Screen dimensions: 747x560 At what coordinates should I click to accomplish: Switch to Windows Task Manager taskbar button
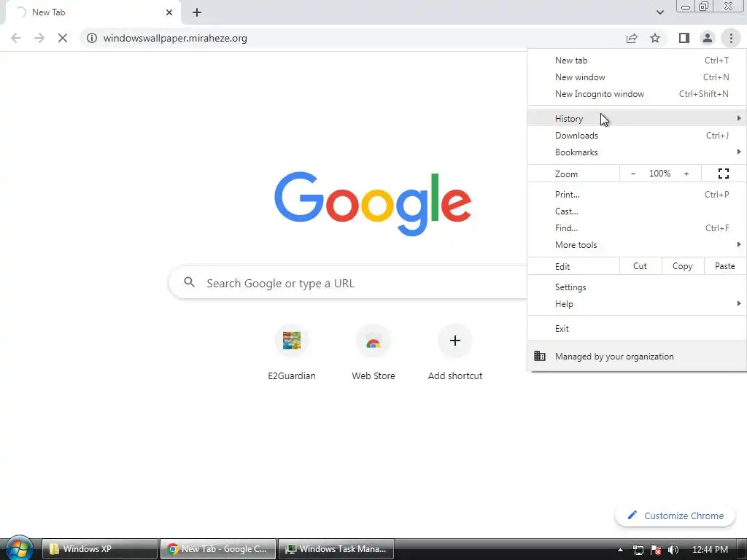click(x=336, y=548)
